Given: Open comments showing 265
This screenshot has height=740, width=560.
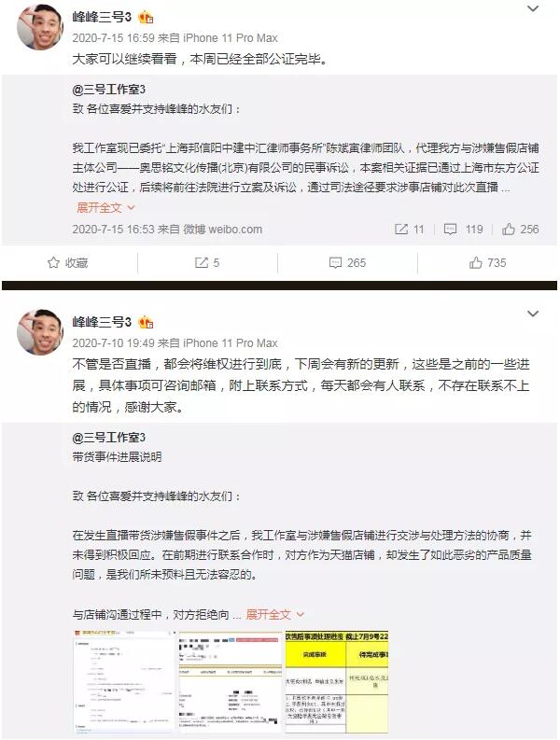Looking at the screenshot, I should [347, 262].
